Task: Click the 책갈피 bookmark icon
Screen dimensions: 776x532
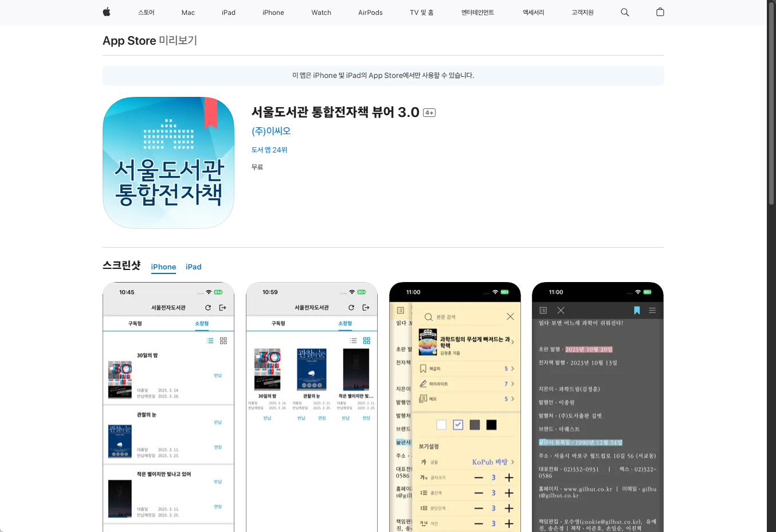Action: [x=423, y=369]
